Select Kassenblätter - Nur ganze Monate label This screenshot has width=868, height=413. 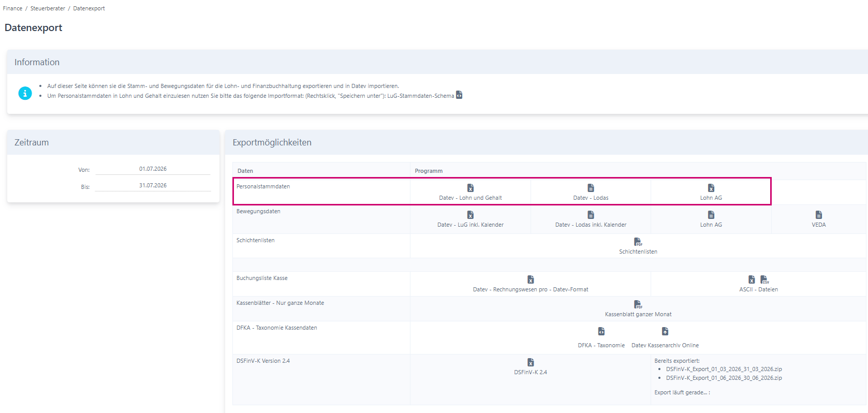280,303
